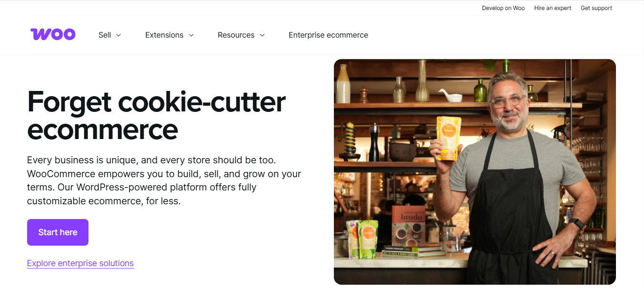
Task: Follow the Develop on Woo link
Action: pos(503,8)
